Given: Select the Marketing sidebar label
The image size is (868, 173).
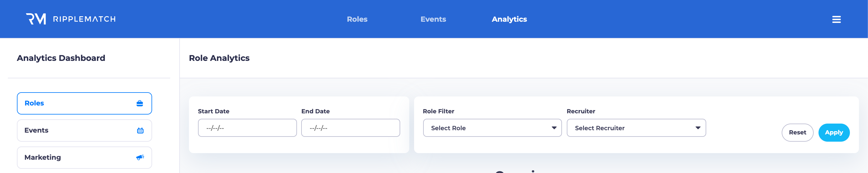Looking at the screenshot, I should click(43, 157).
